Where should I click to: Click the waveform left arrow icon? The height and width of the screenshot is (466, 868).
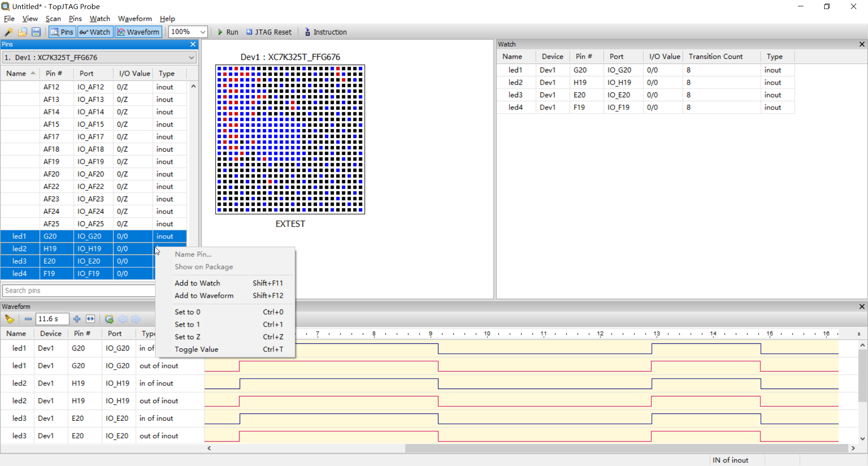[123, 319]
